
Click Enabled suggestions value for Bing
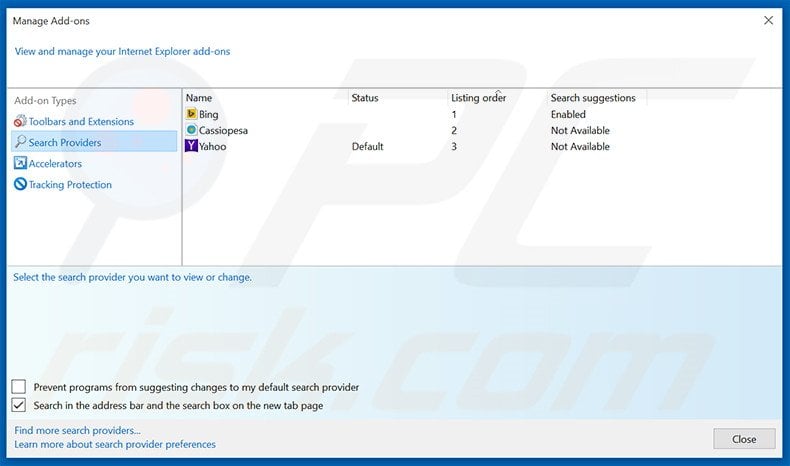(568, 114)
